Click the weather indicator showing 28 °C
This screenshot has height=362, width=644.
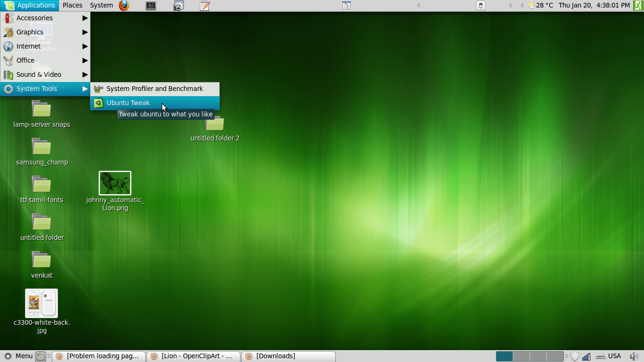(x=537, y=6)
